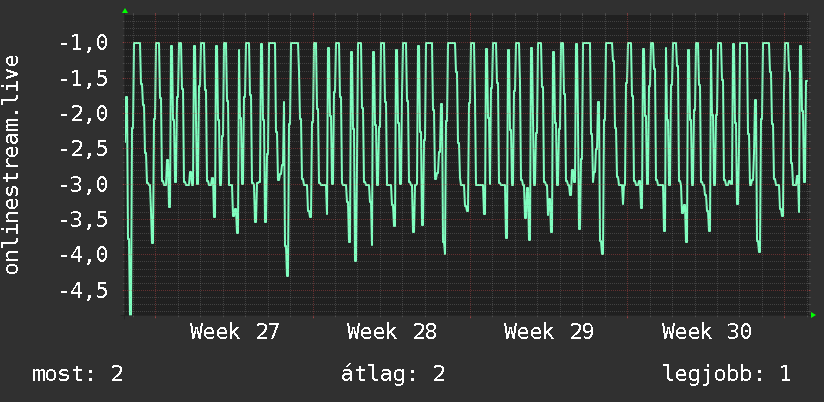Viewport: 824px width, 402px height.
Task: Click the line's final data point at right edge
Action: tap(807, 80)
